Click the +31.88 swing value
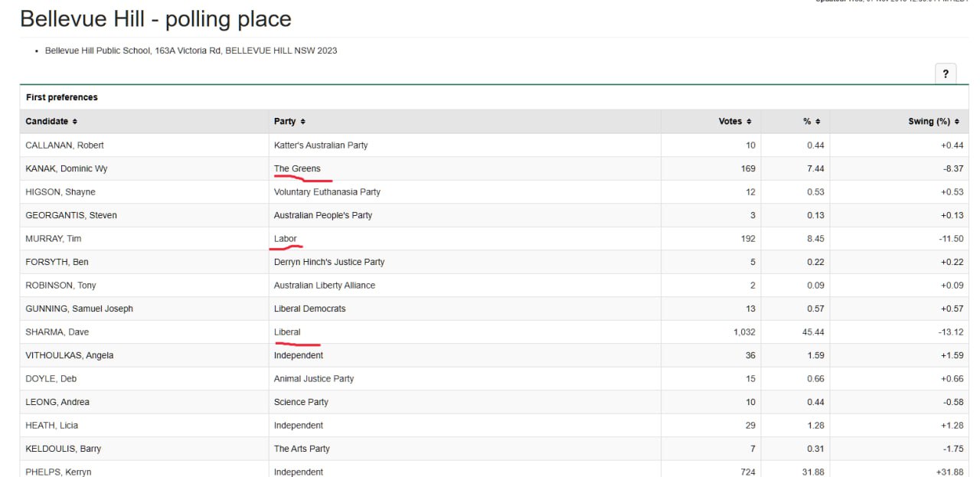The image size is (980, 477). (949, 472)
